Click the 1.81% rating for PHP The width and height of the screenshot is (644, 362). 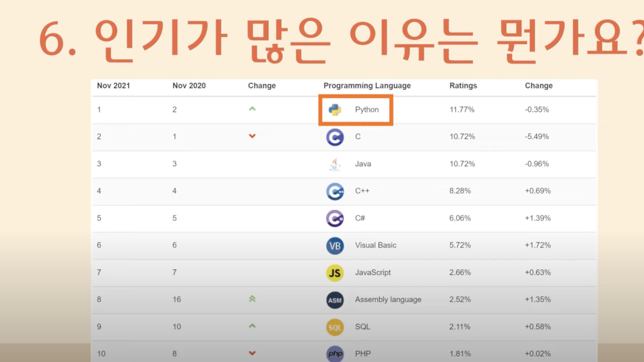[x=460, y=354]
